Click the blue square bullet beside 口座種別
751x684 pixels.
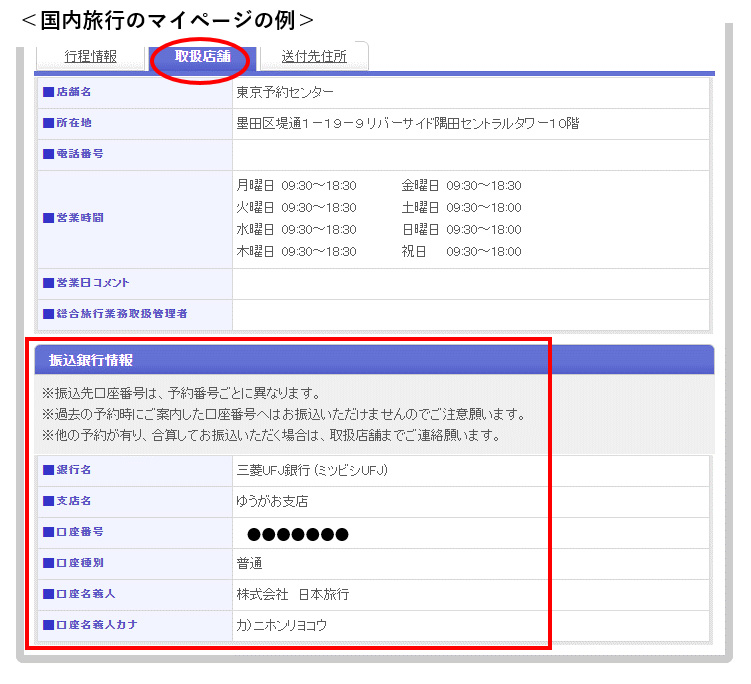[48, 563]
